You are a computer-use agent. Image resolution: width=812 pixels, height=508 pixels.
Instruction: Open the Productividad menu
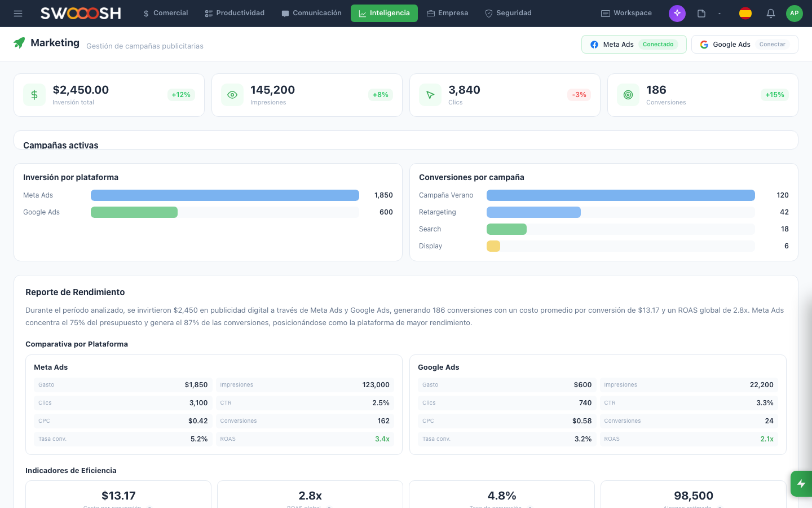(235, 14)
